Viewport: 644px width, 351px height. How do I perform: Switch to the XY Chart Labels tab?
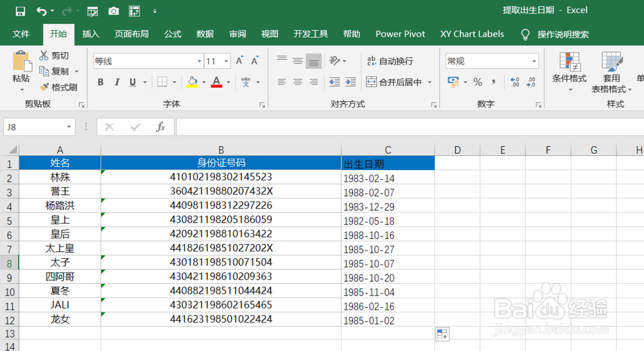(472, 34)
